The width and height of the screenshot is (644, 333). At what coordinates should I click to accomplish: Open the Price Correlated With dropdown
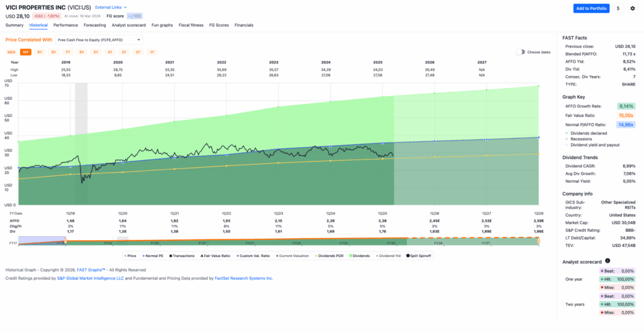click(x=99, y=40)
